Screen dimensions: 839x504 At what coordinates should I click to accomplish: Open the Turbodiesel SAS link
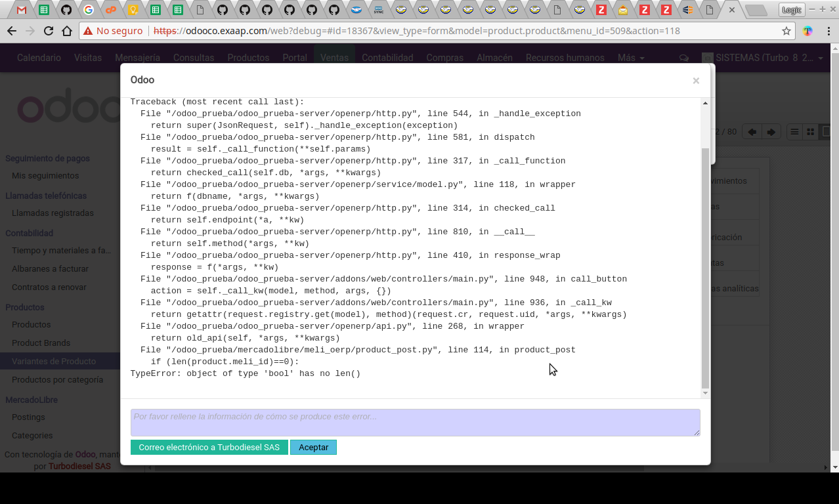(79, 466)
